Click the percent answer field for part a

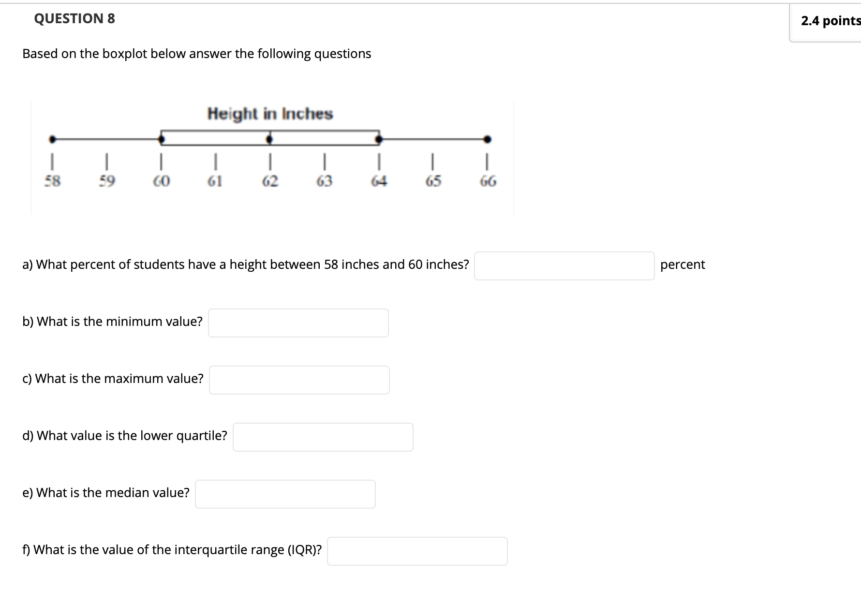coord(564,266)
